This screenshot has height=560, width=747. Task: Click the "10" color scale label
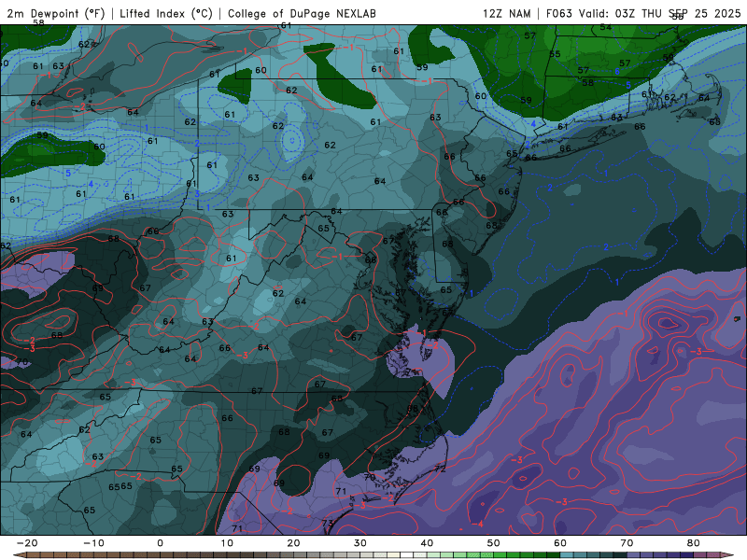(x=227, y=543)
